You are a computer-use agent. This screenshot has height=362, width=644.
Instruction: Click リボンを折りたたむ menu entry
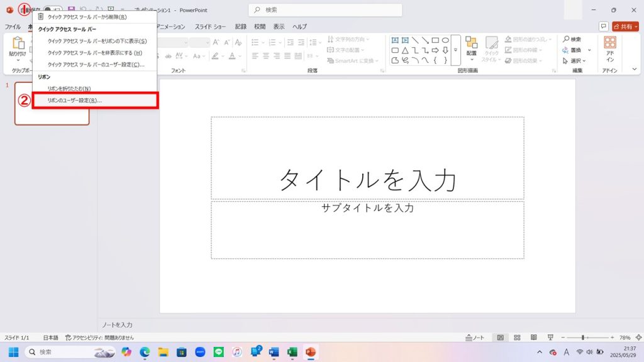point(69,89)
